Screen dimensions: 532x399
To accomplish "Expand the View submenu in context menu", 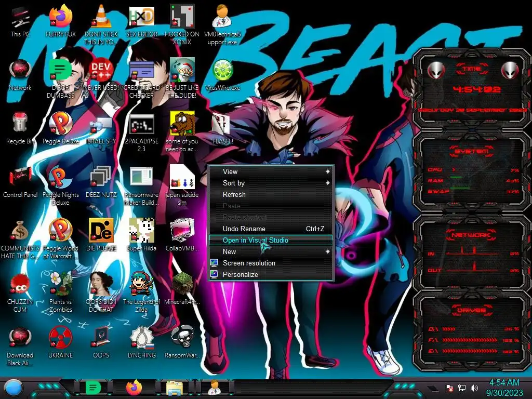I will click(x=271, y=171).
